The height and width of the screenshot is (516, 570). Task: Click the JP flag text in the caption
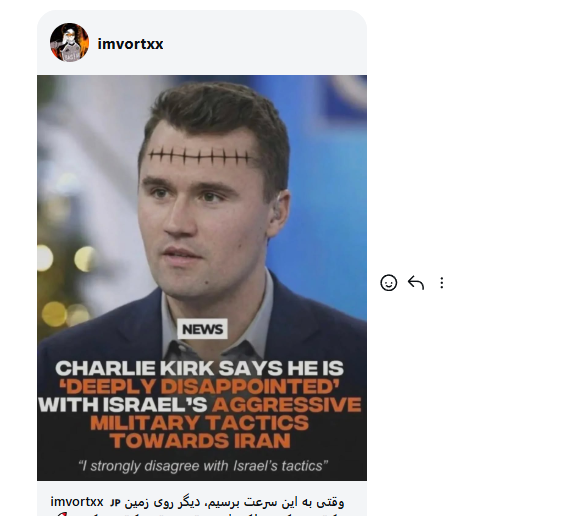[115, 503]
